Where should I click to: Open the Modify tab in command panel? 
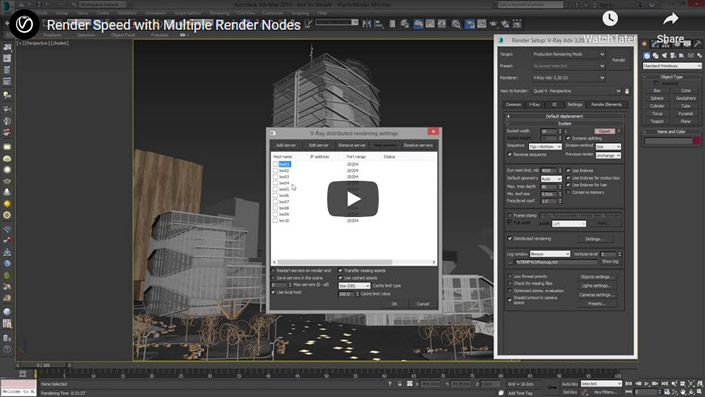(x=655, y=44)
